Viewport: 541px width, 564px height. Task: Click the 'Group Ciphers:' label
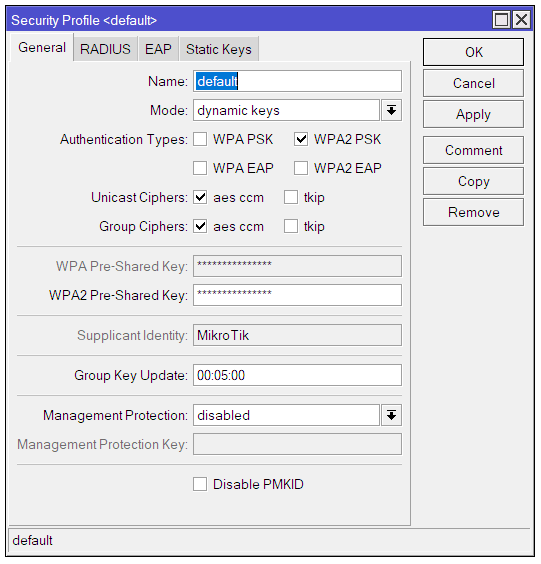(x=144, y=227)
